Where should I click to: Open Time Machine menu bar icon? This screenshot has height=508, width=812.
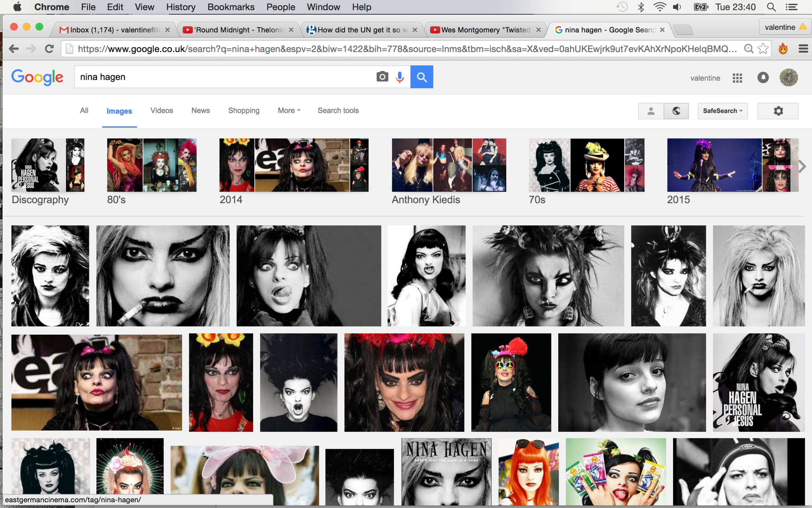tap(622, 7)
